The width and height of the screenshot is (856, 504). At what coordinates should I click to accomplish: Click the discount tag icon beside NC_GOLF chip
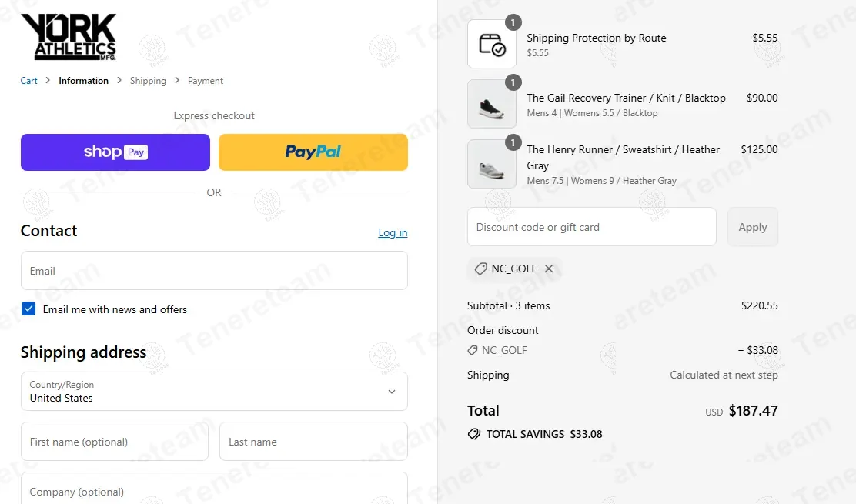tap(480, 269)
